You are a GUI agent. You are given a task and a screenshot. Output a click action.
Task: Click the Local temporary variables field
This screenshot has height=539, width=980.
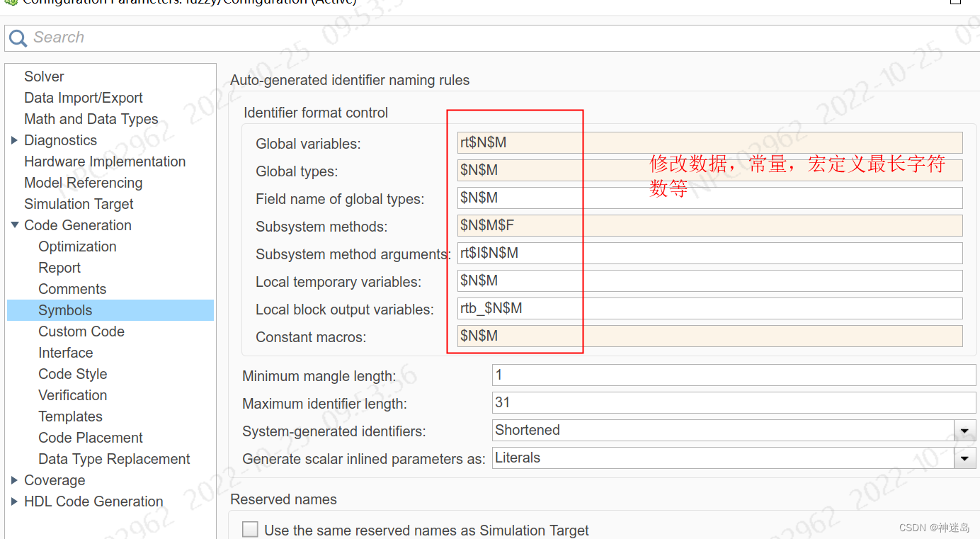point(710,280)
